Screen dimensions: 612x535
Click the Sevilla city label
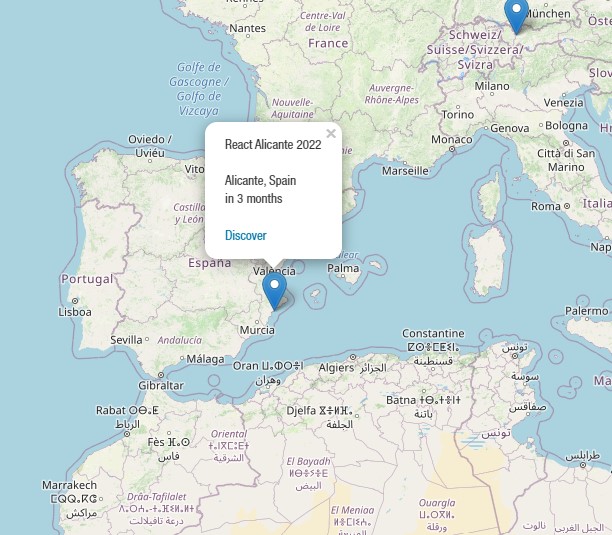[126, 340]
